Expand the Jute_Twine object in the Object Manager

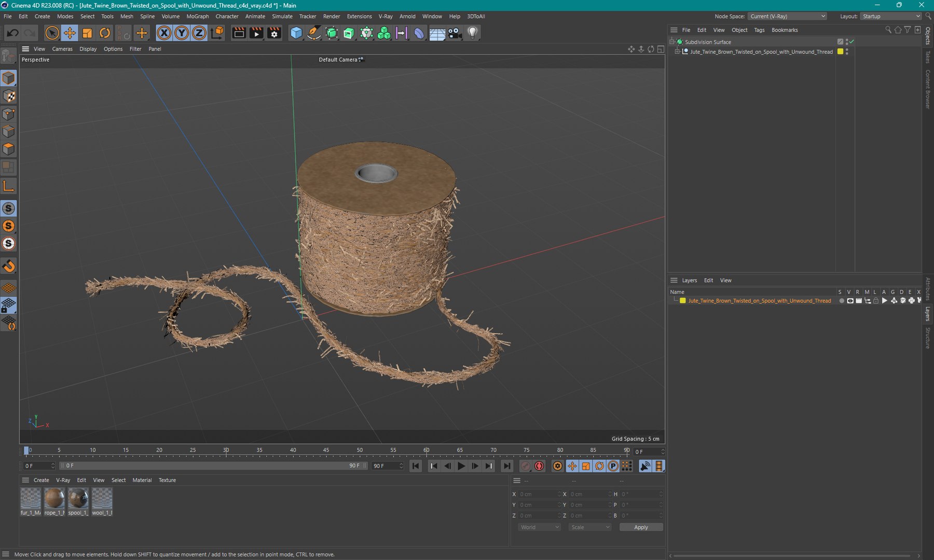coord(677,52)
